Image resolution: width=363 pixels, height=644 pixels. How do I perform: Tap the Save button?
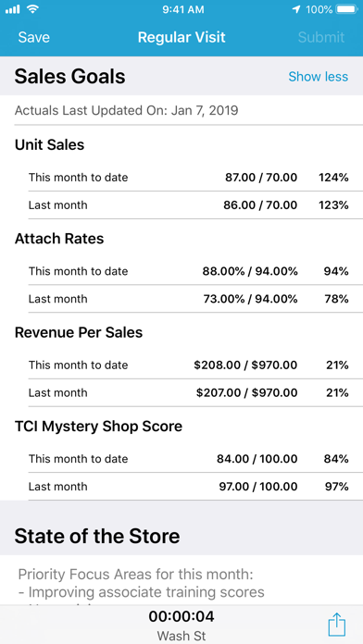tap(33, 37)
